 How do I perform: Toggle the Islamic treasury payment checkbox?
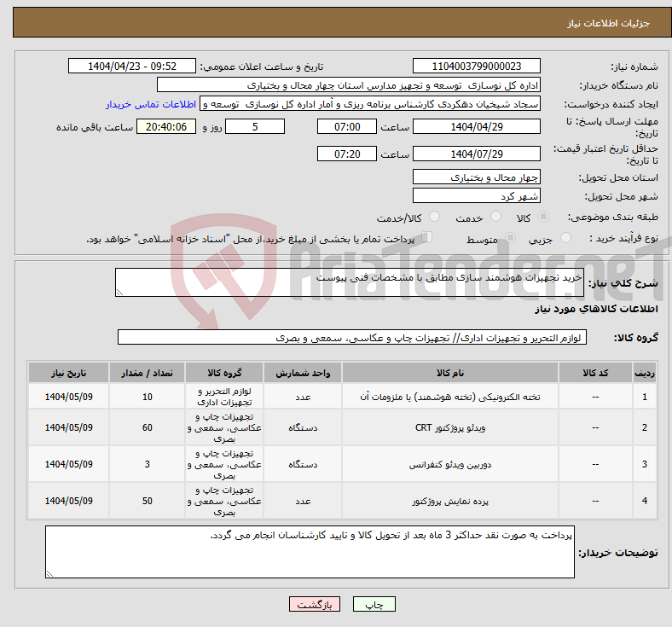[x=427, y=237]
